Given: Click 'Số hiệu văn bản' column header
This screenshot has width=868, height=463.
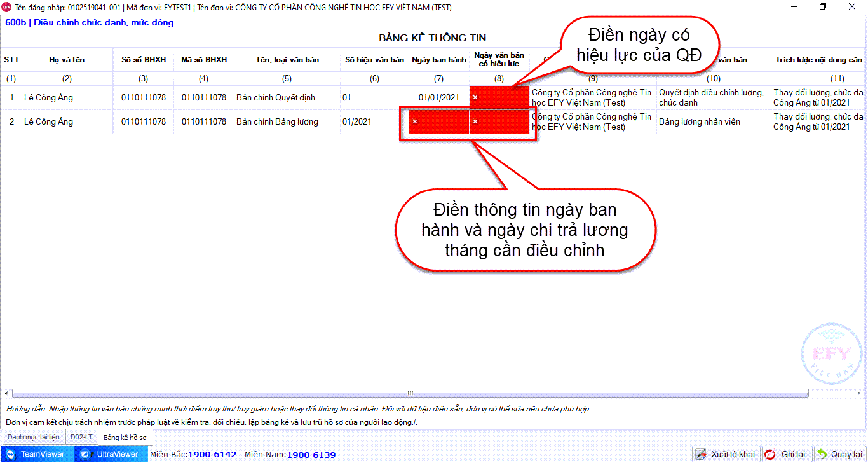Looking at the screenshot, I should click(x=374, y=60).
